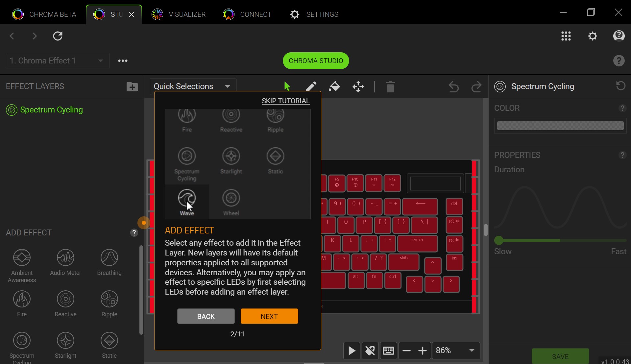
Task: Open the Color gradient bar
Action: click(560, 126)
